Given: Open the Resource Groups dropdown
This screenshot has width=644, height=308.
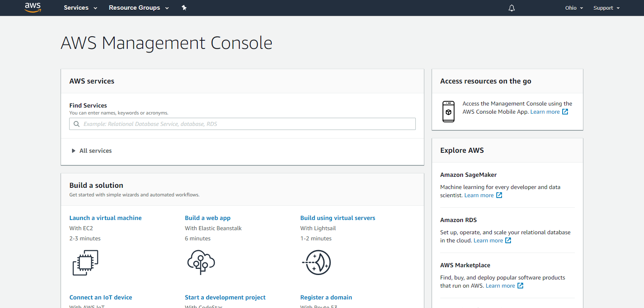Looking at the screenshot, I should point(139,8).
